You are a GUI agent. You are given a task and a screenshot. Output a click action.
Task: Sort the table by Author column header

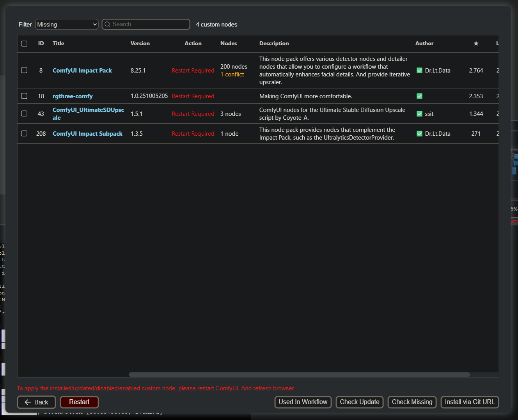point(424,43)
